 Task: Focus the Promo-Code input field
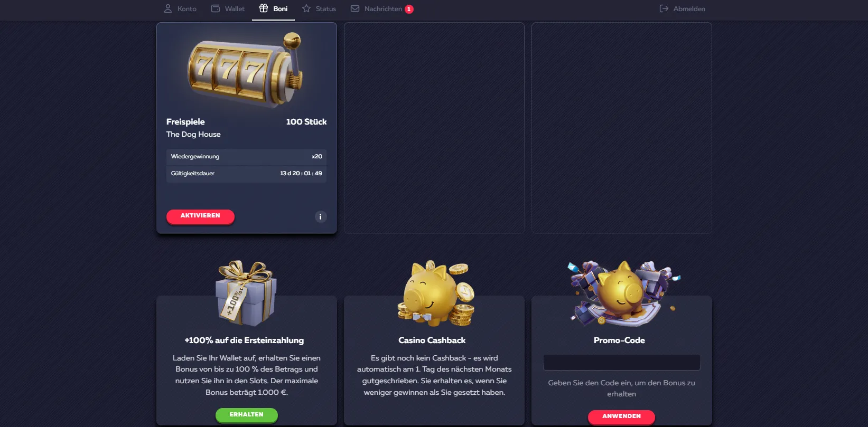(621, 363)
